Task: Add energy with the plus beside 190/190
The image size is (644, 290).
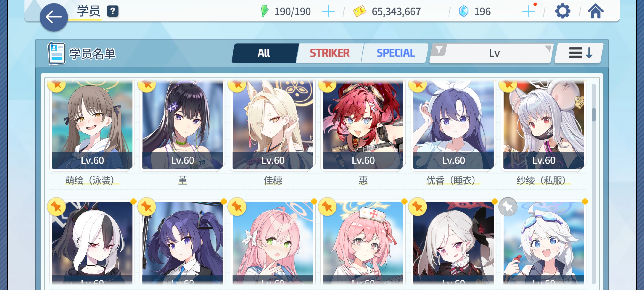Action: coord(328,12)
